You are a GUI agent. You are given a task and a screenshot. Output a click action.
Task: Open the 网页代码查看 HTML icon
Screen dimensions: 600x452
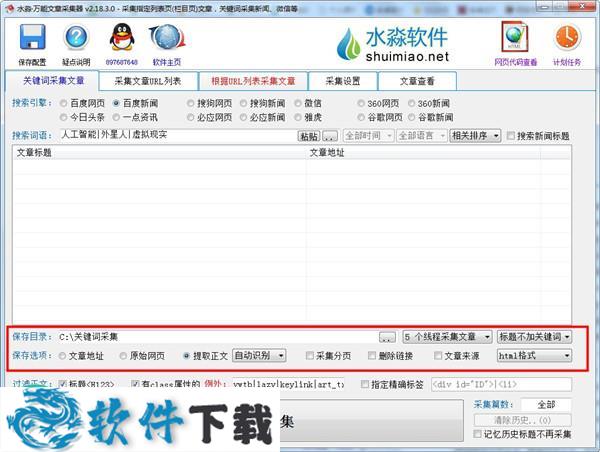click(515, 38)
